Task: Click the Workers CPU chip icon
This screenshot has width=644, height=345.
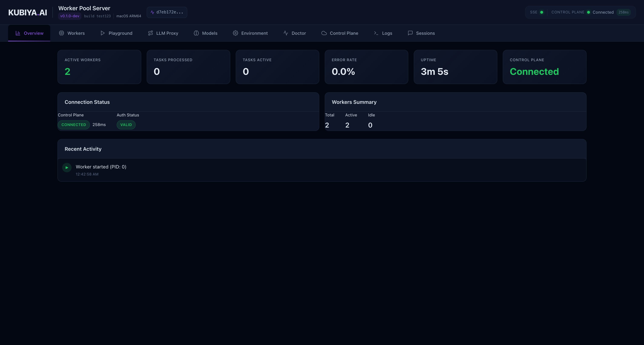Action: pyautogui.click(x=62, y=33)
